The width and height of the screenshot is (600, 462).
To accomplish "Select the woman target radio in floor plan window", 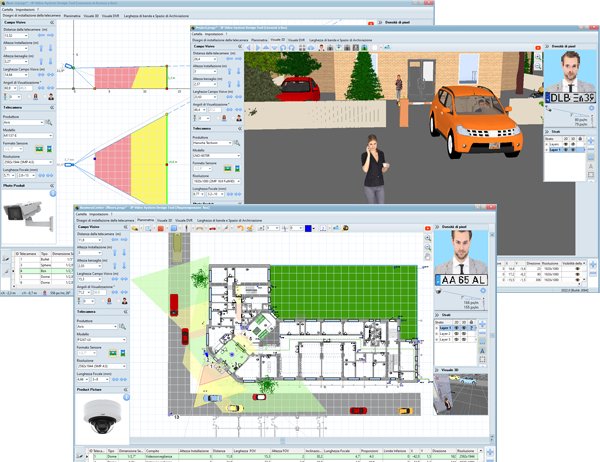I will (x=103, y=301).
